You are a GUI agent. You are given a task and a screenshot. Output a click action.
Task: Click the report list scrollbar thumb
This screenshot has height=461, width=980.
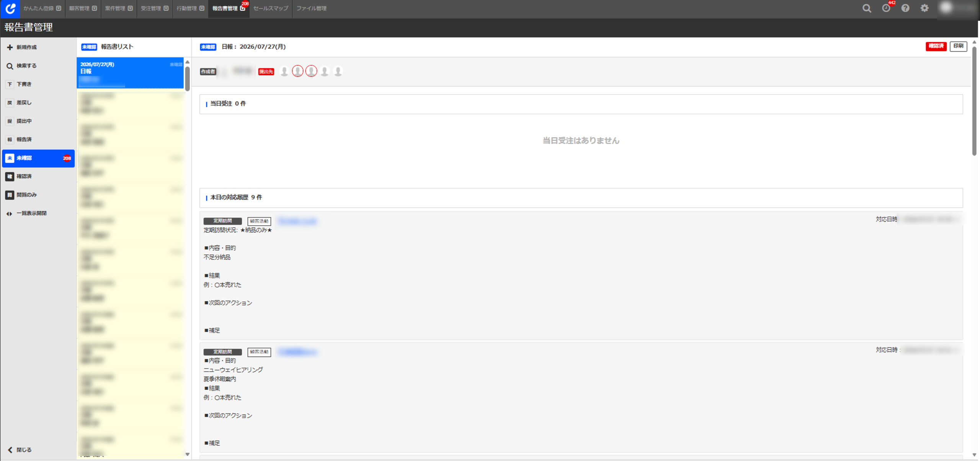click(187, 79)
